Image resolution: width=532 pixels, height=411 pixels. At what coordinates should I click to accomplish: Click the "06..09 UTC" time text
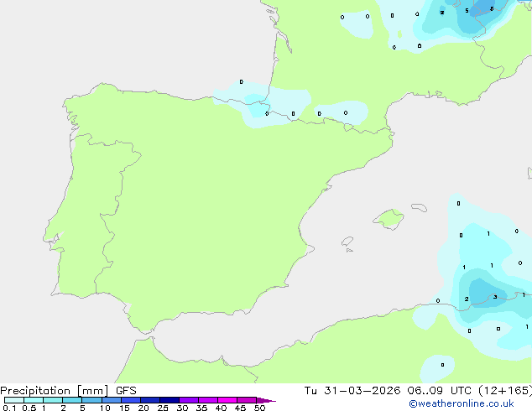[440, 391]
